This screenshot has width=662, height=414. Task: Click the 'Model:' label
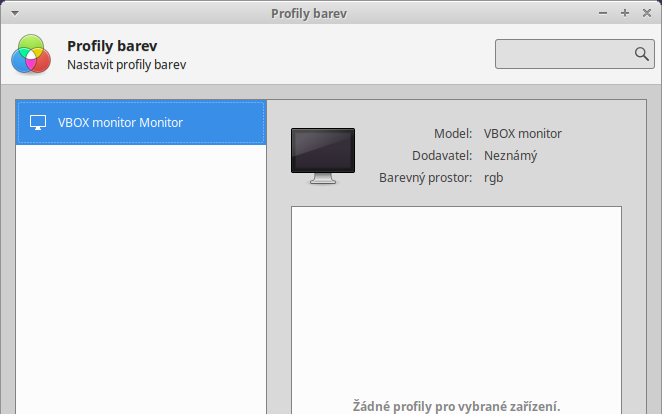[453, 133]
